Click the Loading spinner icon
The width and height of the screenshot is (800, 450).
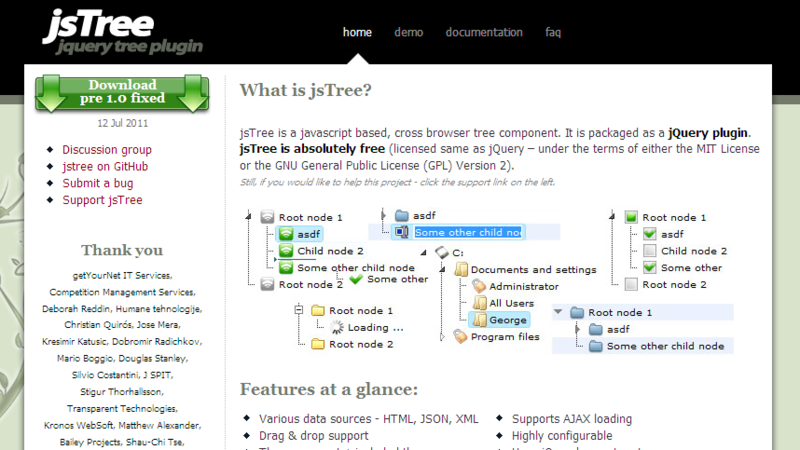point(337,327)
